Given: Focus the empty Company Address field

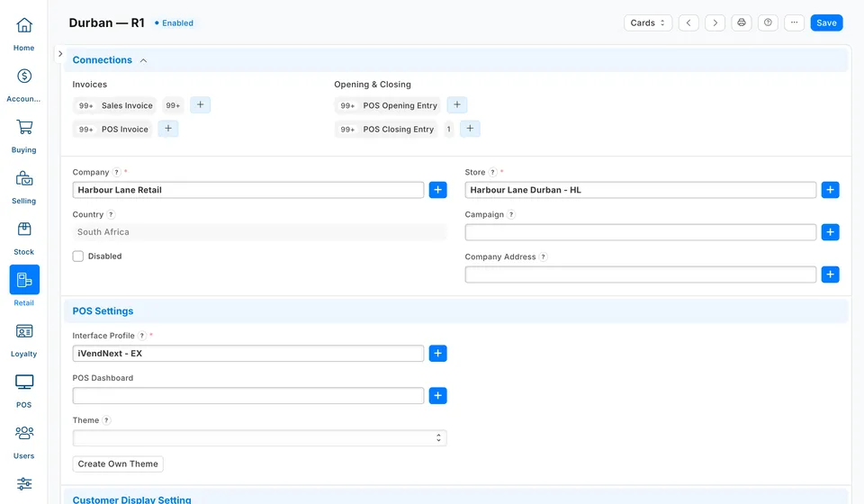Looking at the screenshot, I should [x=640, y=274].
